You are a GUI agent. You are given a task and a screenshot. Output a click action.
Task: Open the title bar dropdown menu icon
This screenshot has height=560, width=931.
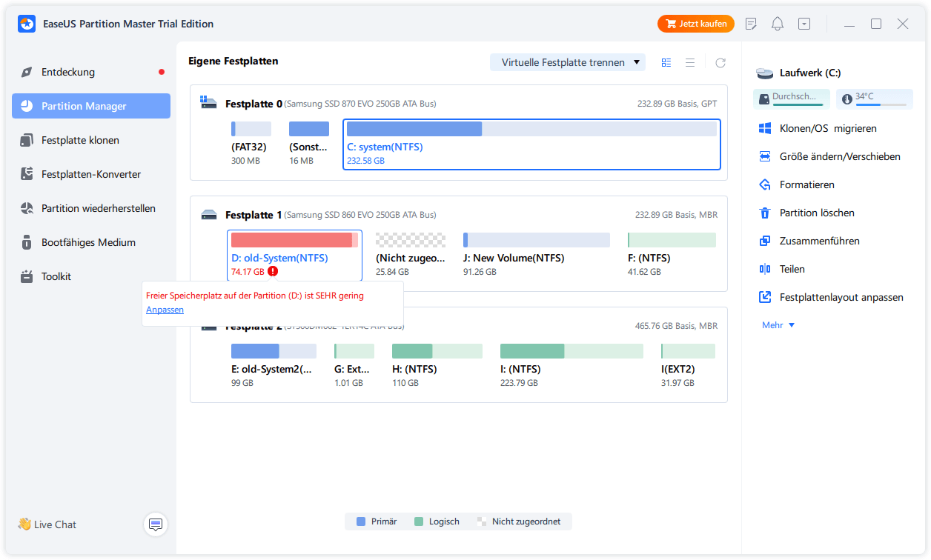[804, 24]
